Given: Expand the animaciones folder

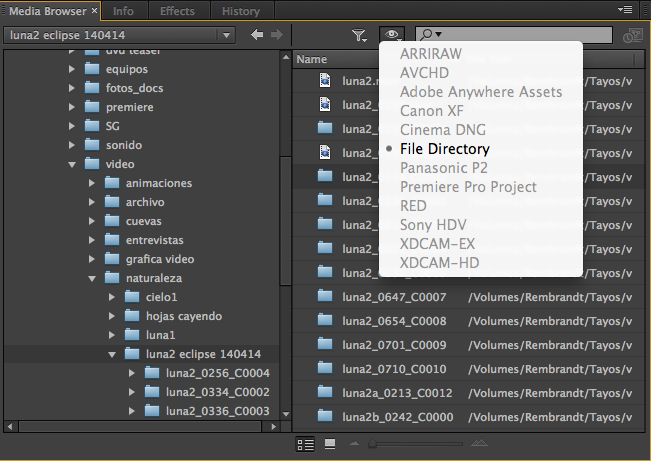Looking at the screenshot, I should [x=91, y=183].
